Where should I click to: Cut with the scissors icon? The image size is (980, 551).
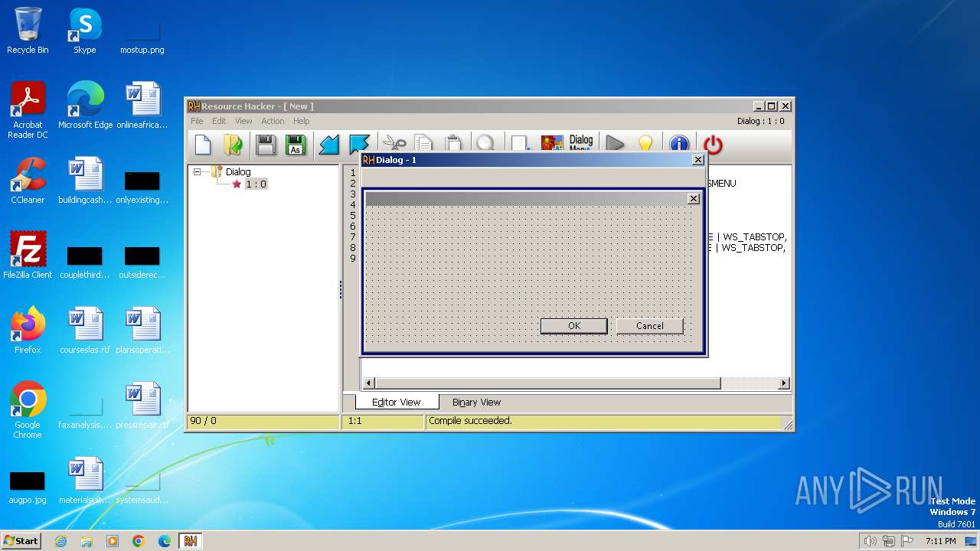(x=394, y=142)
